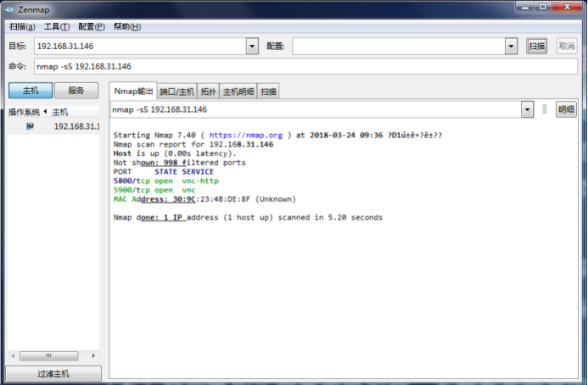This screenshot has height=385, width=588.
Task: Expand the scan output selection dropdown arrow
Action: 527,109
